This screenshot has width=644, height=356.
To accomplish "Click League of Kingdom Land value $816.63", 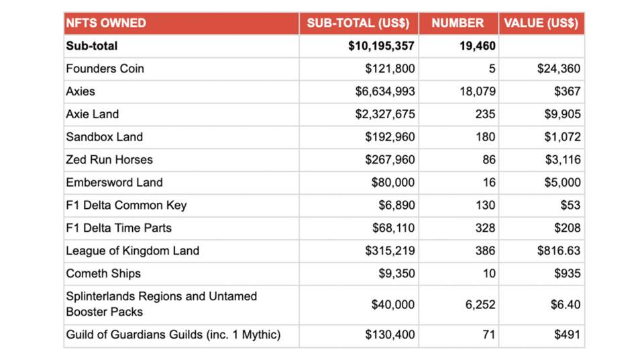I will click(559, 251).
